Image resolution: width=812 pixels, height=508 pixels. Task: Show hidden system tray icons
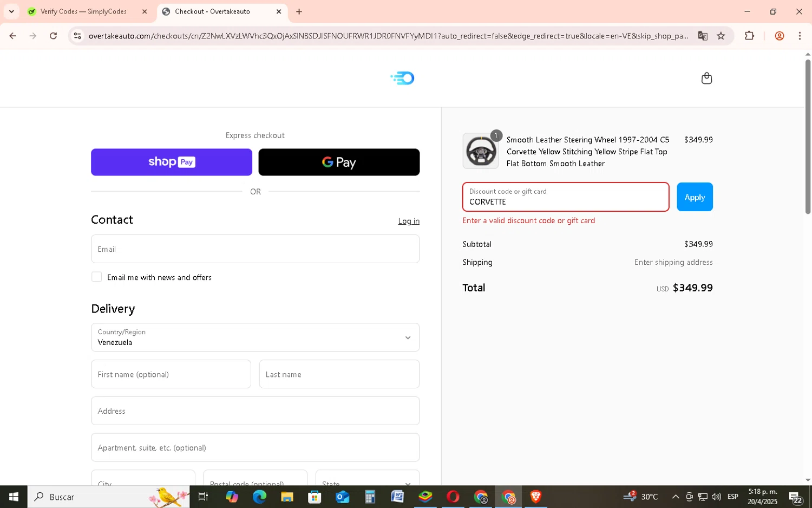676,497
